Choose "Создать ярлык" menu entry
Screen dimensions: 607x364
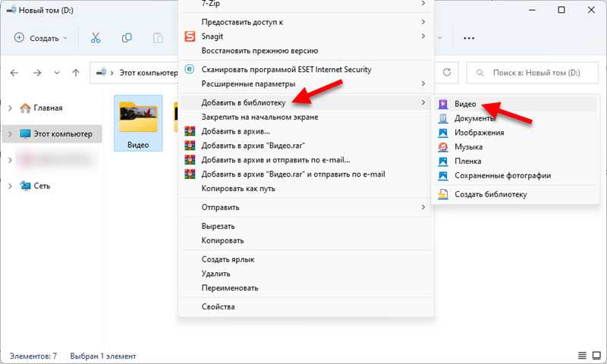[306, 259]
